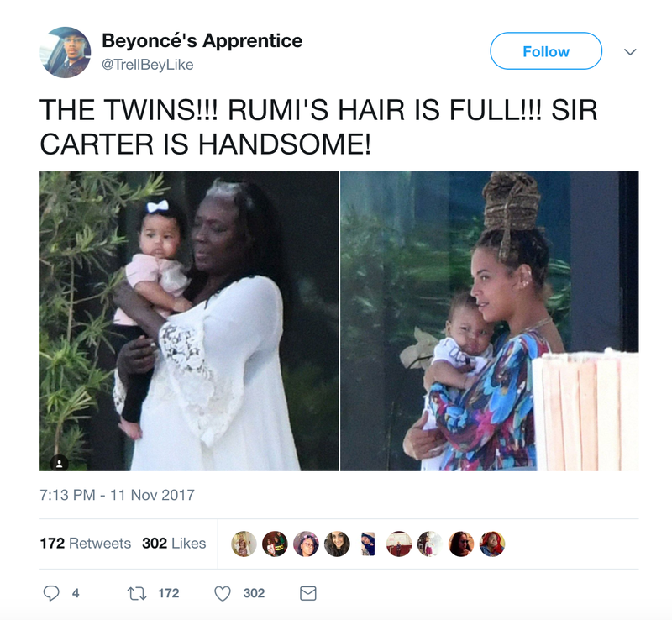This screenshot has height=620, width=672.
Task: Click the tagged people icon on photo
Action: click(x=59, y=463)
